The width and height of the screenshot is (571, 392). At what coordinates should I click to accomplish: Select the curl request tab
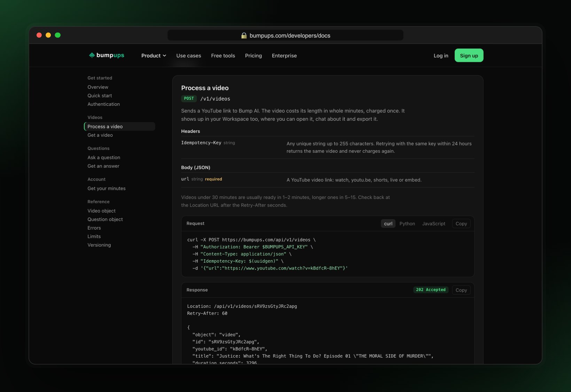coord(388,224)
